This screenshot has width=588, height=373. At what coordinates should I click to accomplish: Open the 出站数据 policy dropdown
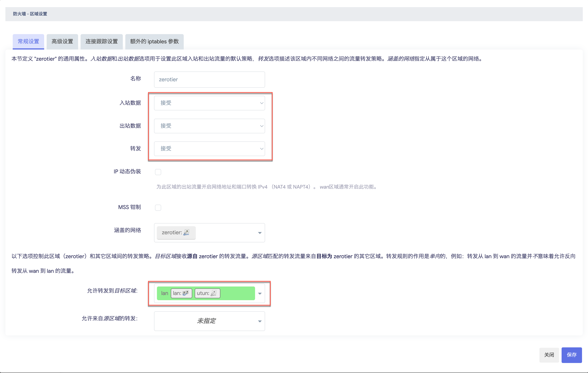pos(209,126)
